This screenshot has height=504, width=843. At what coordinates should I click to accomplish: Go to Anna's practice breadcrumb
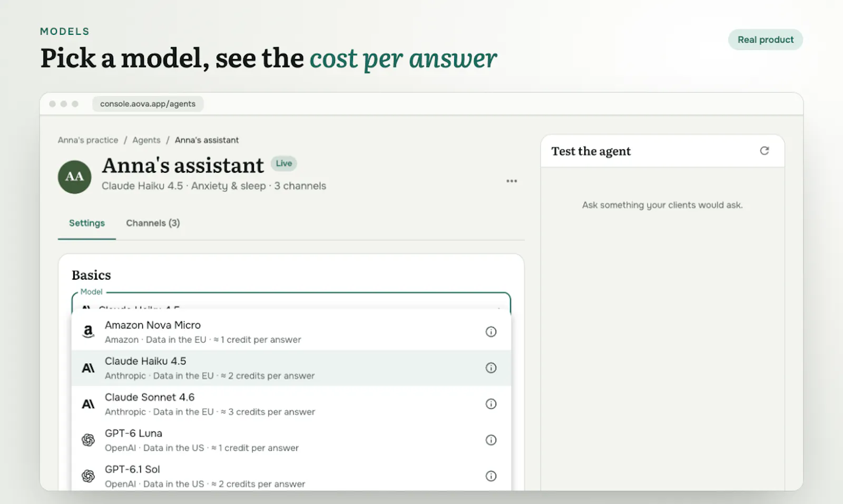click(x=88, y=140)
